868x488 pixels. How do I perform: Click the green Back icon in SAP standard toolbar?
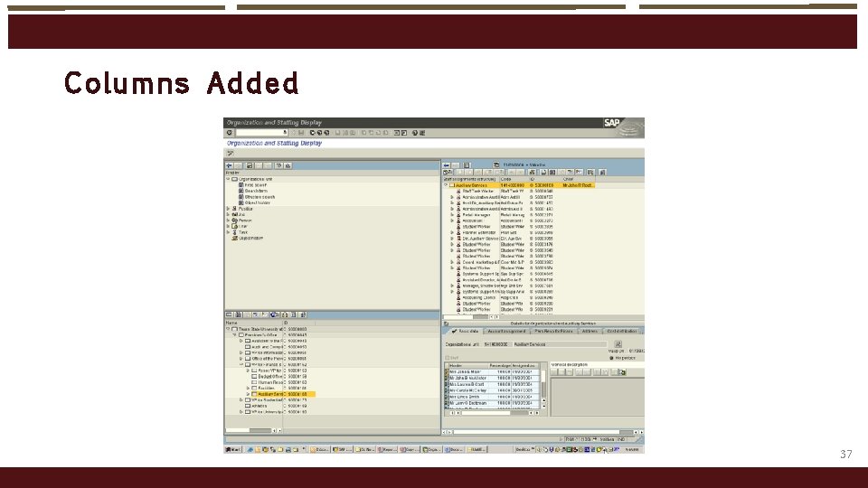[312, 133]
